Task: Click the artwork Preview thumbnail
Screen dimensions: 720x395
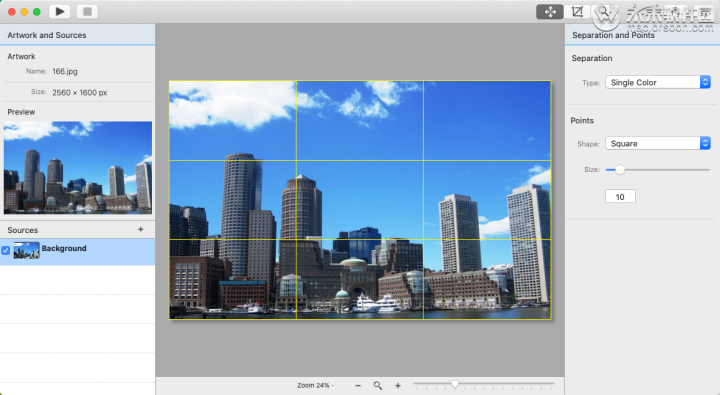Action: (x=78, y=168)
